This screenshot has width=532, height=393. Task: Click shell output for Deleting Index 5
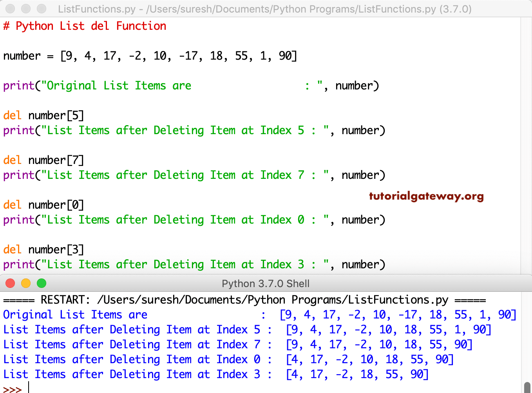click(247, 329)
